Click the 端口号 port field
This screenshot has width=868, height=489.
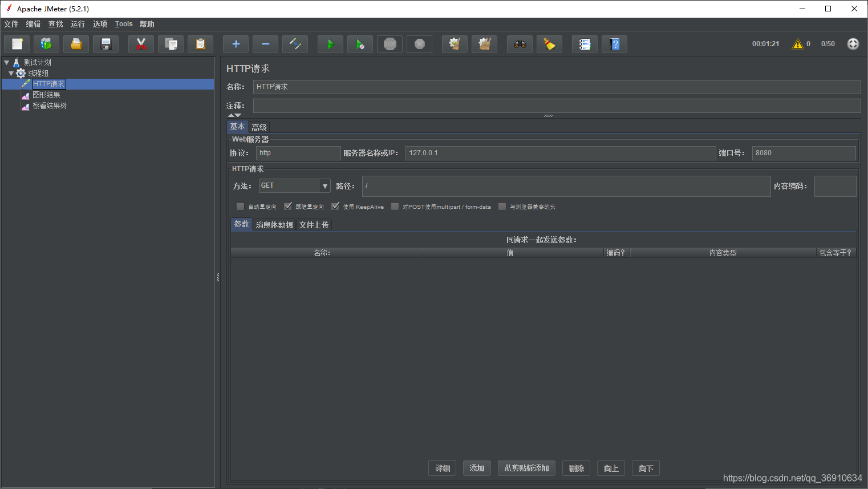[x=804, y=153]
